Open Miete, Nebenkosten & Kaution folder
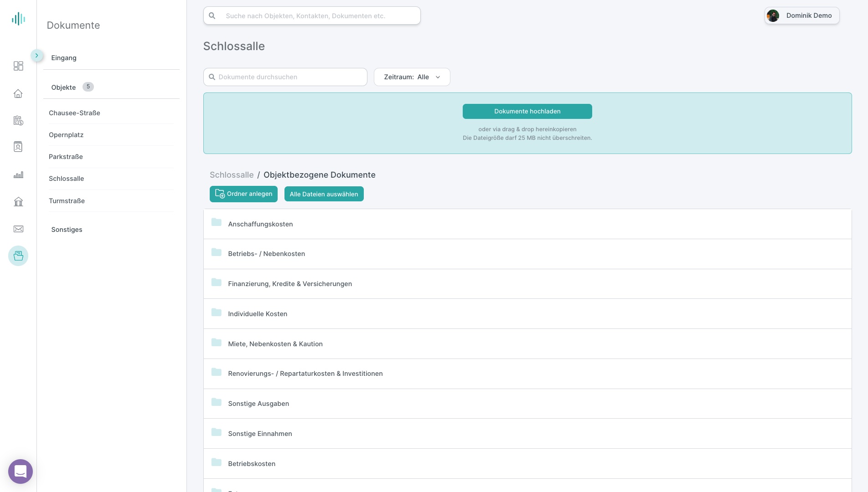 (x=527, y=344)
